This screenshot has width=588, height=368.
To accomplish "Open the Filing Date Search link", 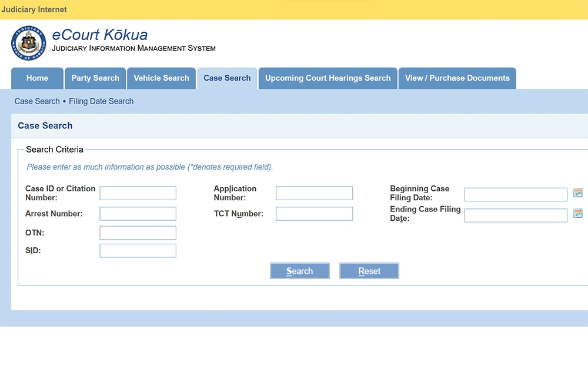I will click(x=101, y=101).
